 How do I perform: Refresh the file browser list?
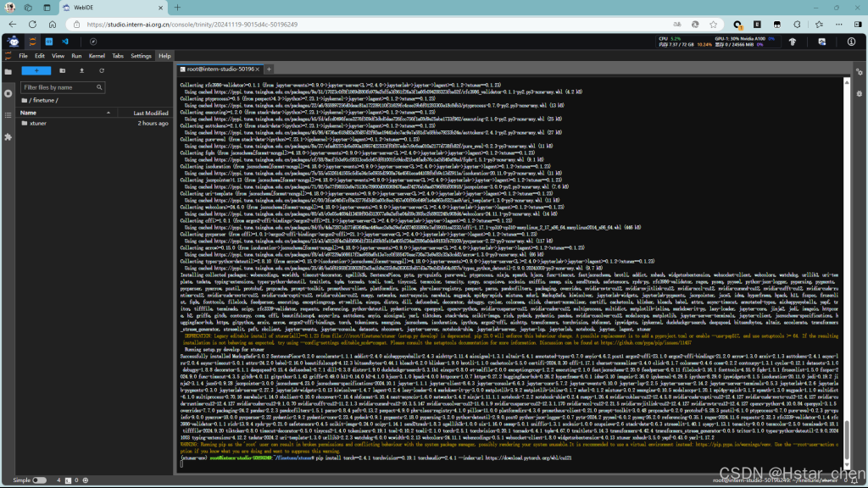point(102,71)
